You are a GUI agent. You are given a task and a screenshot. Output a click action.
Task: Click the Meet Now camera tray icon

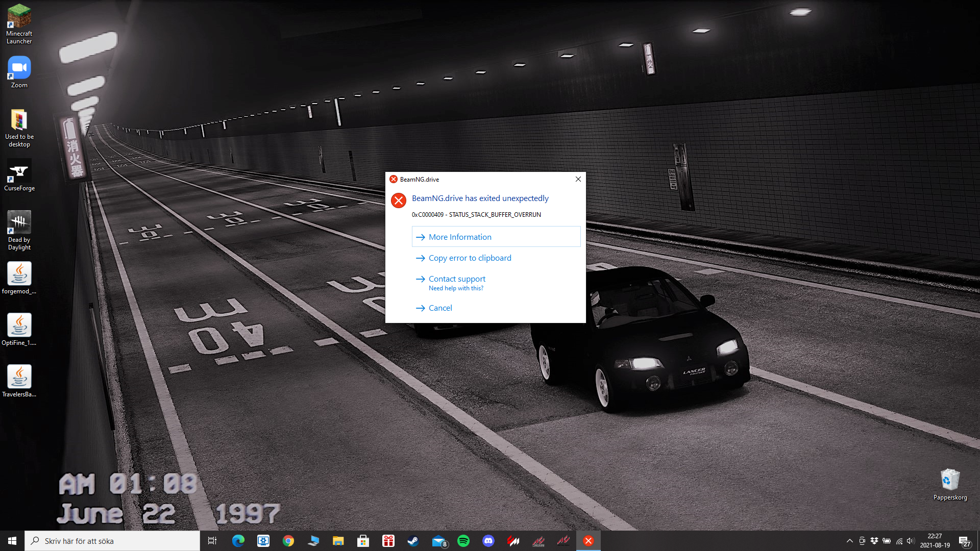(862, 541)
